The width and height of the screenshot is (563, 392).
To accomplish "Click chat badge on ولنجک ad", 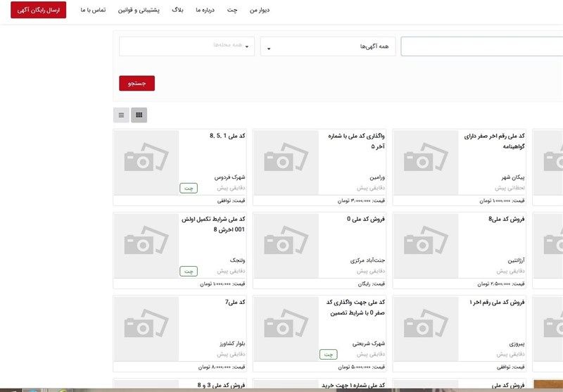I will pos(189,271).
